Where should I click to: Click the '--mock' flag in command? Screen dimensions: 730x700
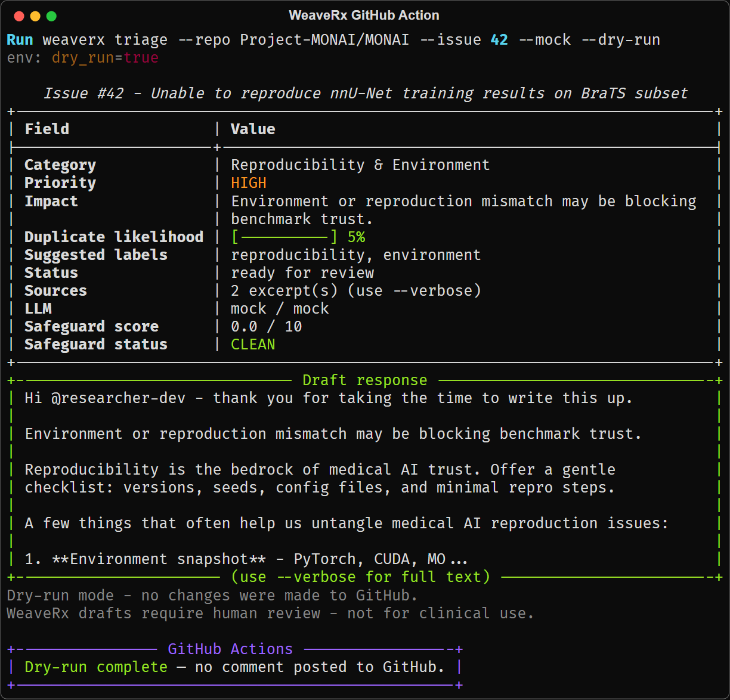click(x=545, y=40)
